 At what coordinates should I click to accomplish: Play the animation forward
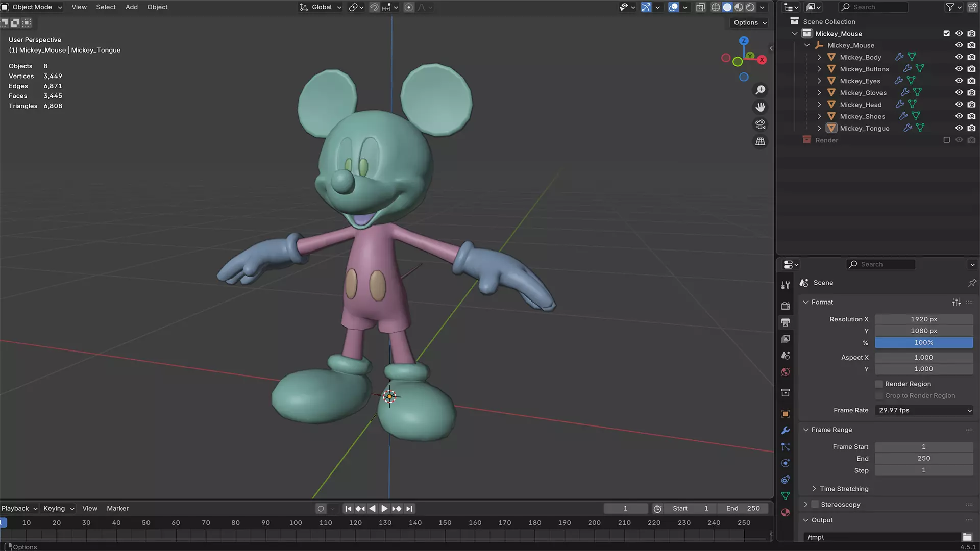tap(384, 509)
